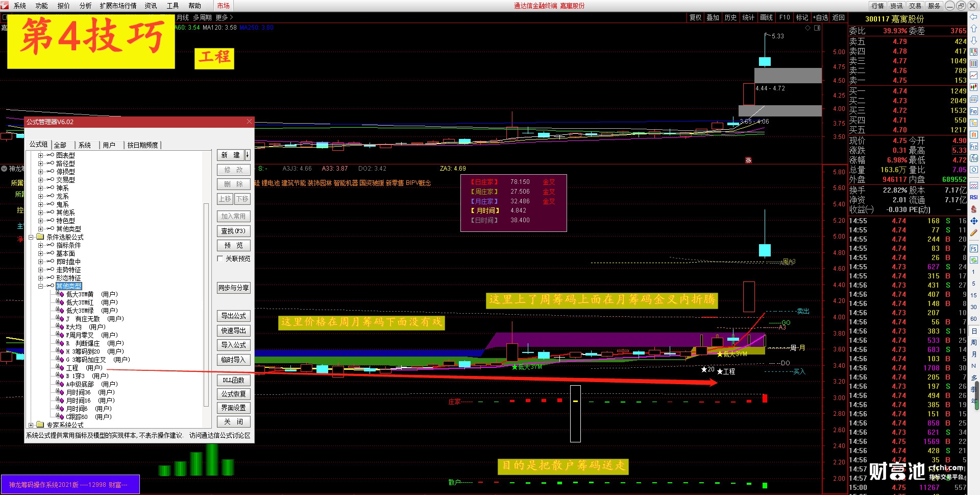Open the 扩展市场行情 menu

click(118, 6)
